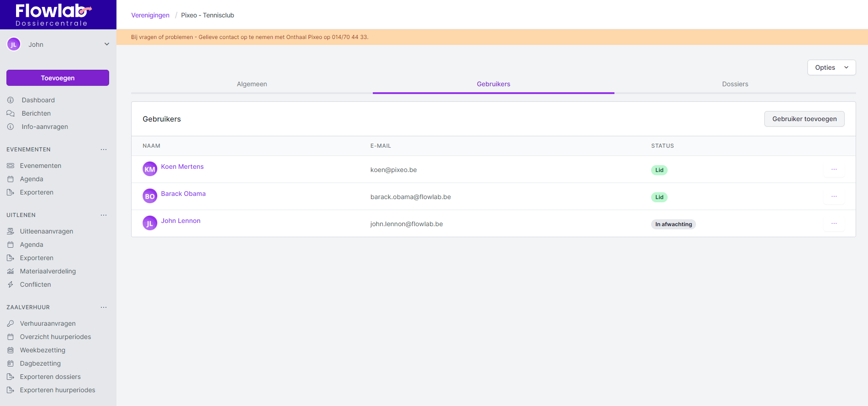Click the Verhuuraanvragen key icon
868x406 pixels.
pos(11,323)
